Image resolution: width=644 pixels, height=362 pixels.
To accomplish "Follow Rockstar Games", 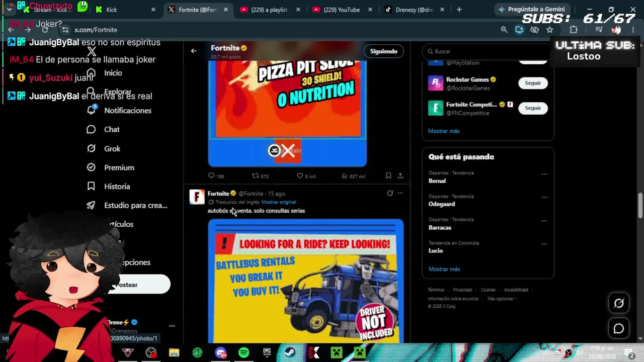I will tap(533, 83).
